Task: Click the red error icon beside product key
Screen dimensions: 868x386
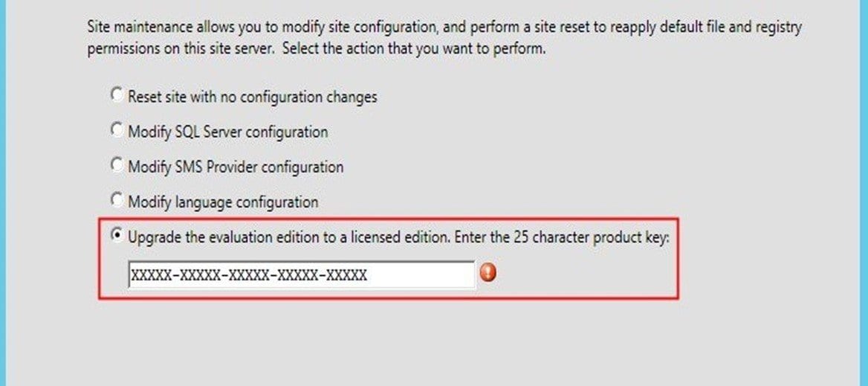Action: pyautogui.click(x=488, y=274)
